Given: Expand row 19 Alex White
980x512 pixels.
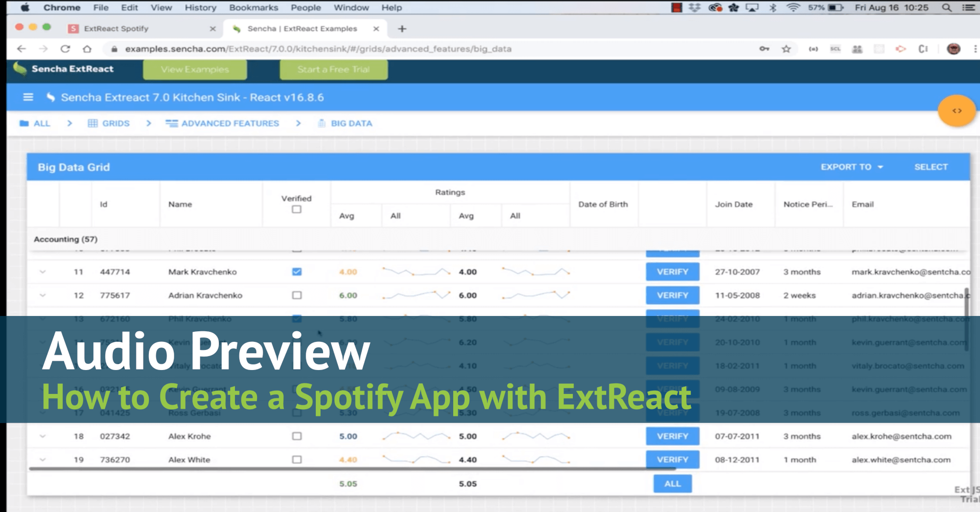Looking at the screenshot, I should point(43,459).
